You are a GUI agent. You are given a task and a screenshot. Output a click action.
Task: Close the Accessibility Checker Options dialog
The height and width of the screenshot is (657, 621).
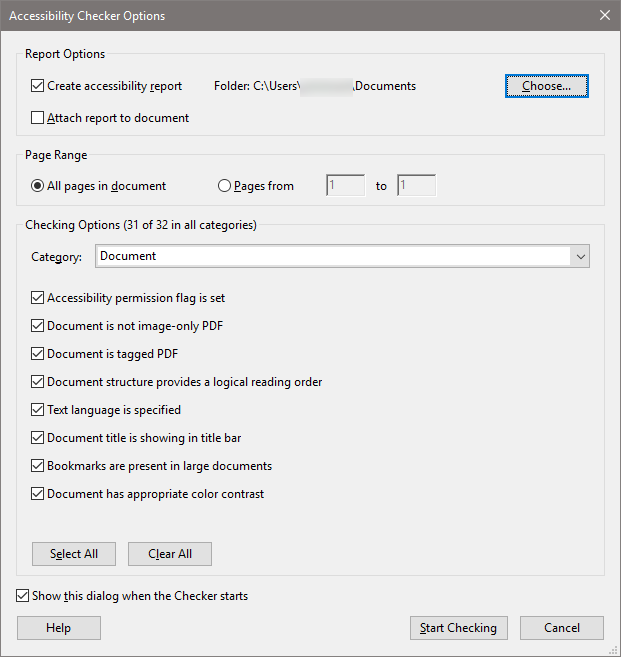(603, 15)
